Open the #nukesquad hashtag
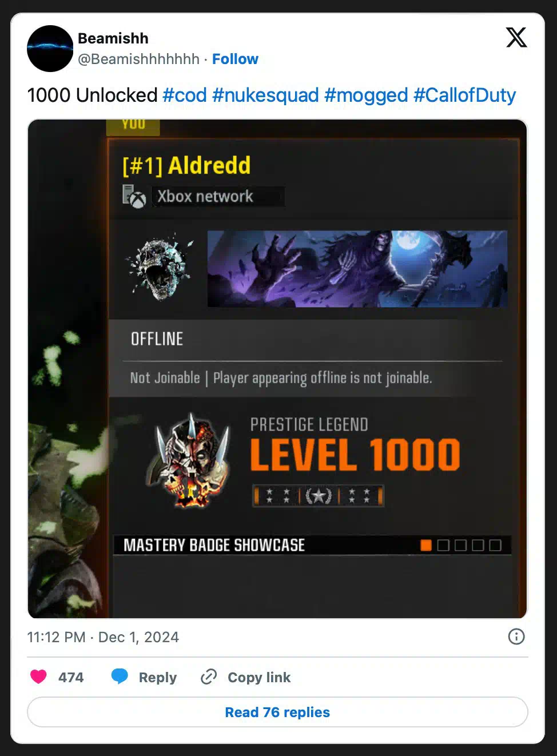Image resolution: width=557 pixels, height=756 pixels. [x=265, y=95]
